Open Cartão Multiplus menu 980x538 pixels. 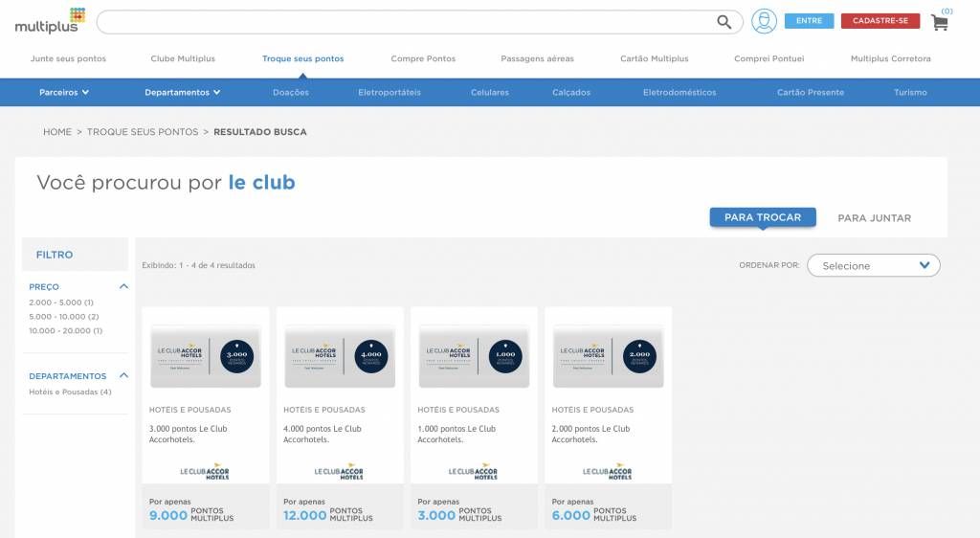tap(654, 58)
